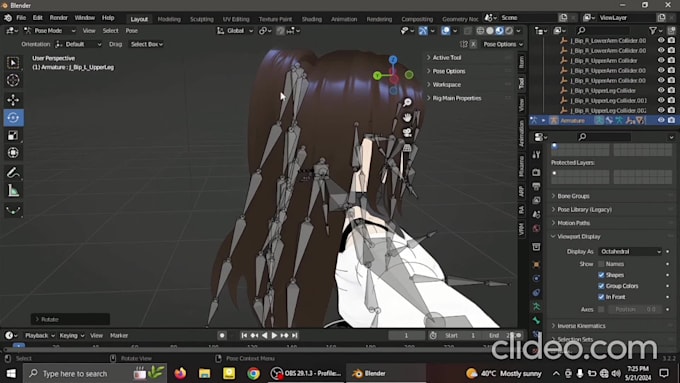Toggle auto keying record button

tap(222, 335)
